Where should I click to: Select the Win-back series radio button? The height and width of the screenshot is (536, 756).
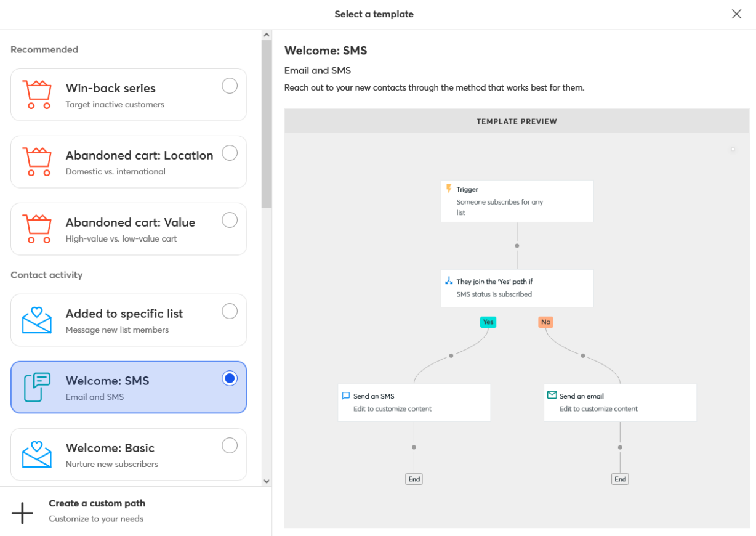point(229,86)
